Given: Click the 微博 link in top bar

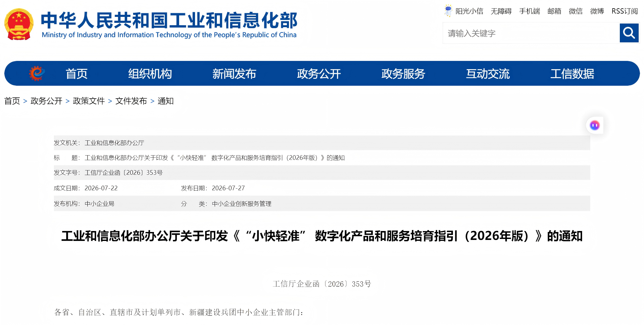Looking at the screenshot, I should (x=597, y=11).
